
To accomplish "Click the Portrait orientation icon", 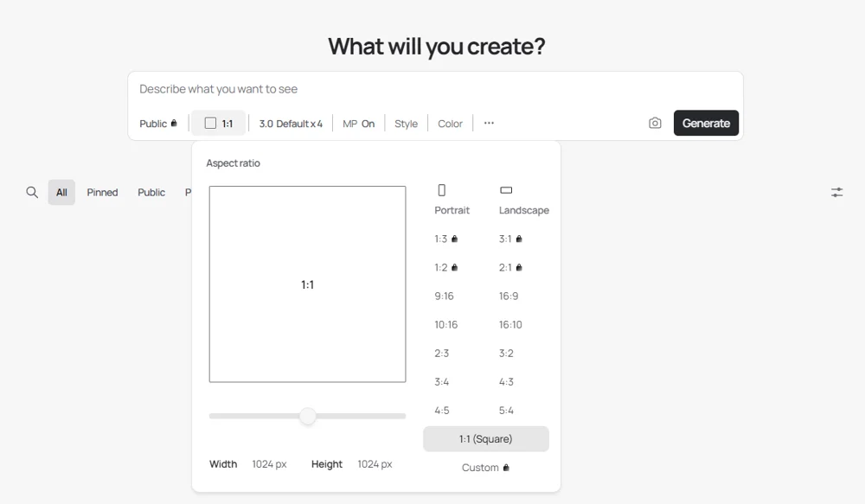I will coord(442,190).
